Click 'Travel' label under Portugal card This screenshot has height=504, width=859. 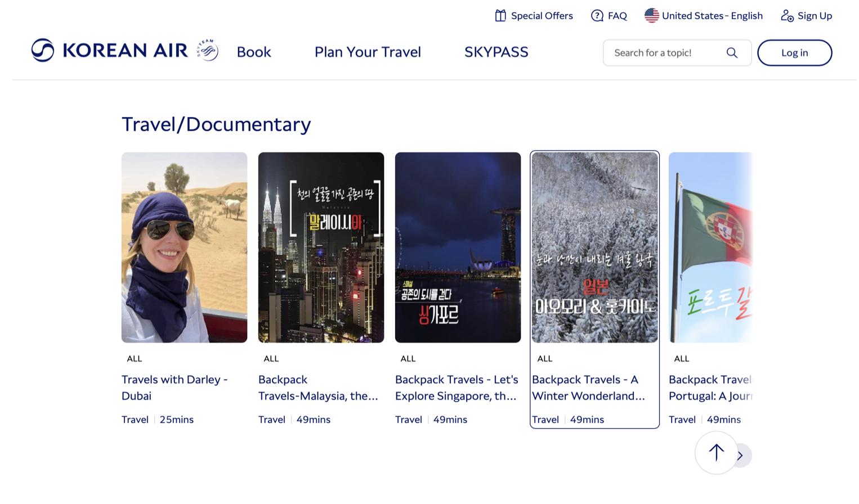[682, 420]
